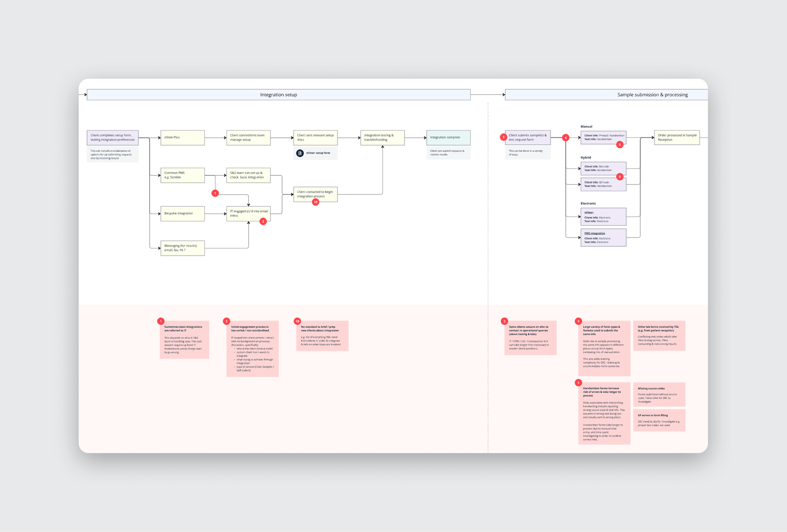Open the eView+ underlined link in Electronic box
787x532 pixels.
tap(589, 213)
